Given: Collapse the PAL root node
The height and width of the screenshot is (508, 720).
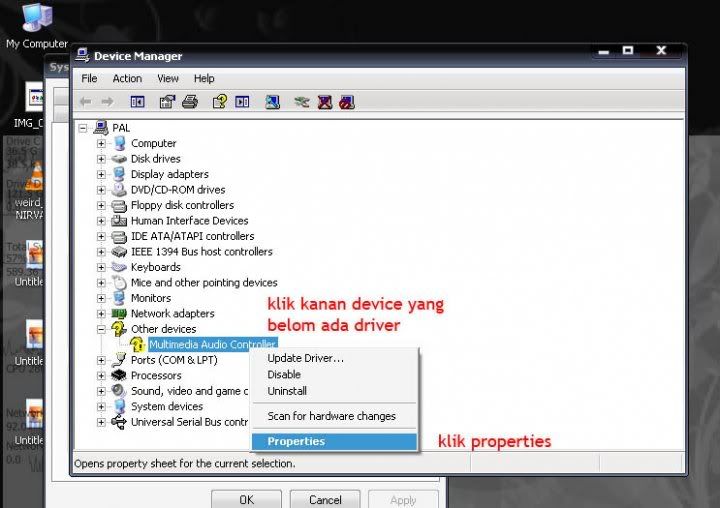Looking at the screenshot, I should (x=83, y=128).
